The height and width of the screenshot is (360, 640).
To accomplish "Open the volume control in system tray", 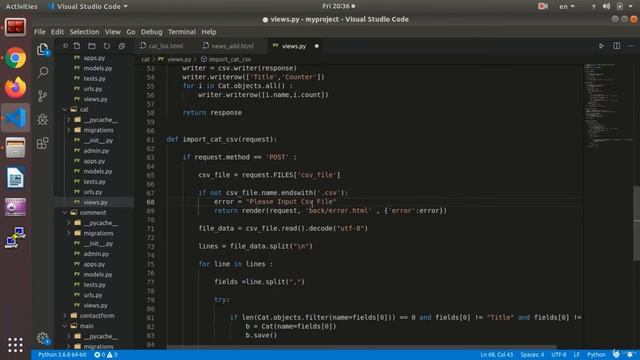I will click(x=607, y=6).
